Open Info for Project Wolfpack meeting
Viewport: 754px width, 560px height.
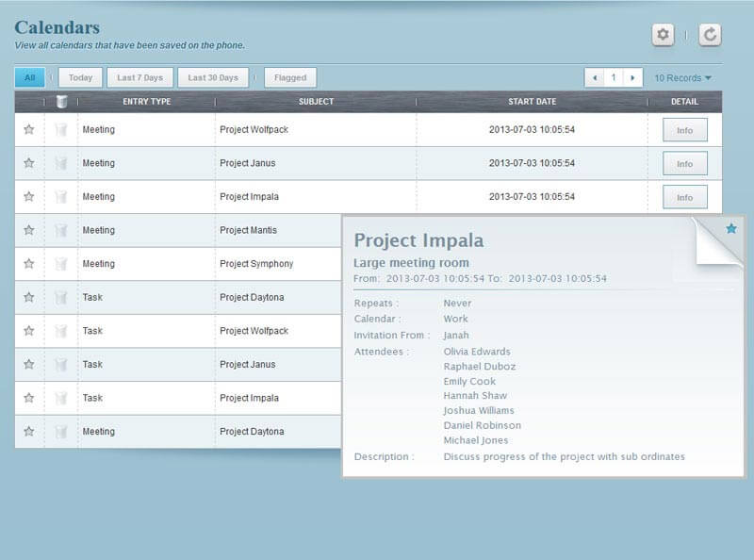685,130
